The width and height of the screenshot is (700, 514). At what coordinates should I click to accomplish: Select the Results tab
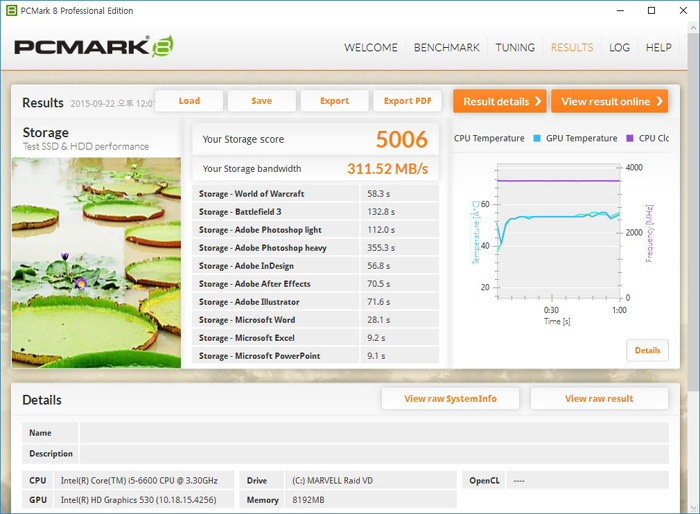coord(572,47)
